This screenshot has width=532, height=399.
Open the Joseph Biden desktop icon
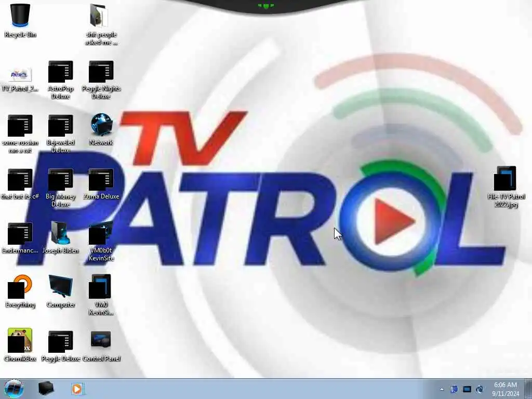(60, 237)
